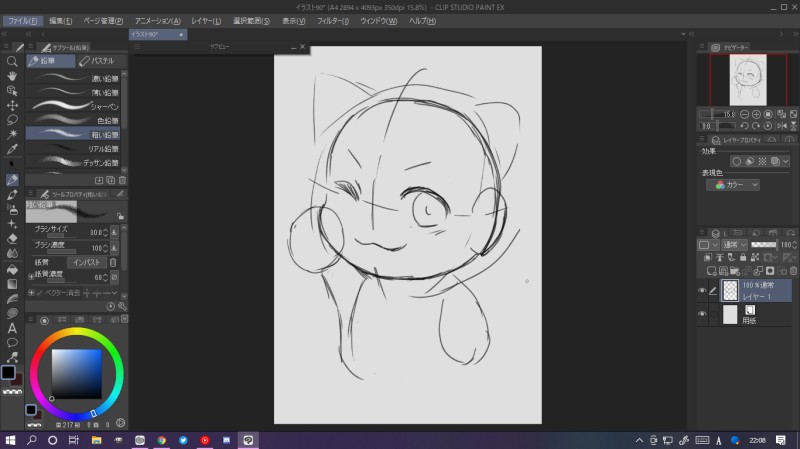The height and width of the screenshot is (449, 800).
Task: Expand ベクター消去 plus options
Action: point(31,293)
